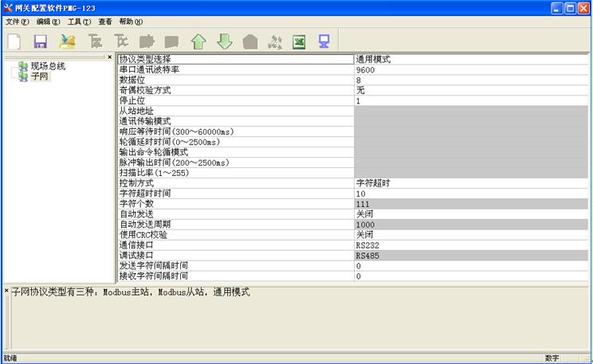593x364 pixels.
Task: Open the 工具 menu
Action: click(x=79, y=22)
